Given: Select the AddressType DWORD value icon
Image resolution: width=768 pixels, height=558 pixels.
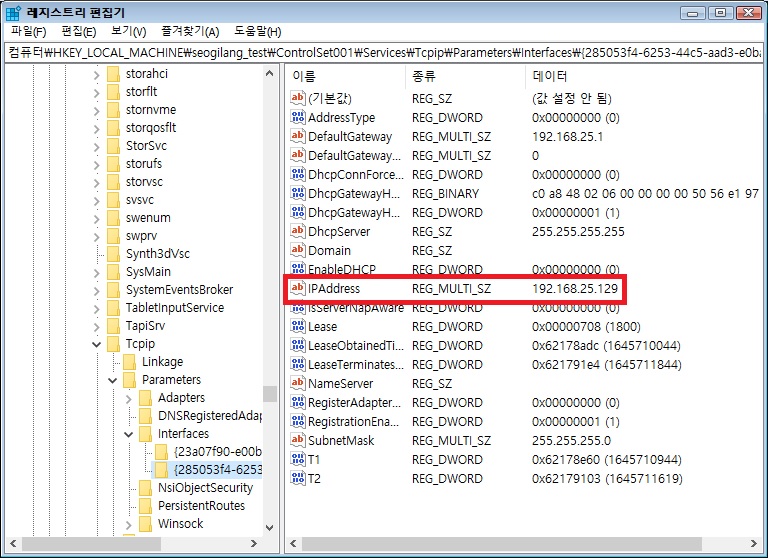Looking at the screenshot, I should coord(297,117).
